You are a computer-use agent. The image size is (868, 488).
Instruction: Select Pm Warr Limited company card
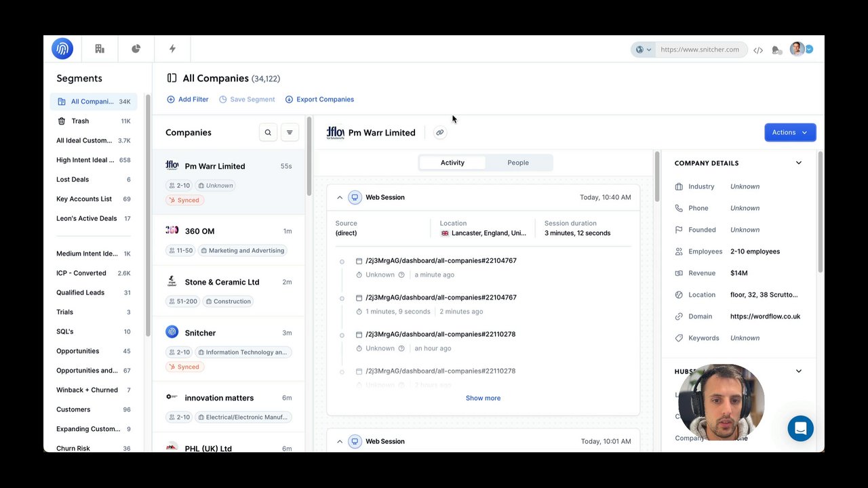(x=229, y=182)
